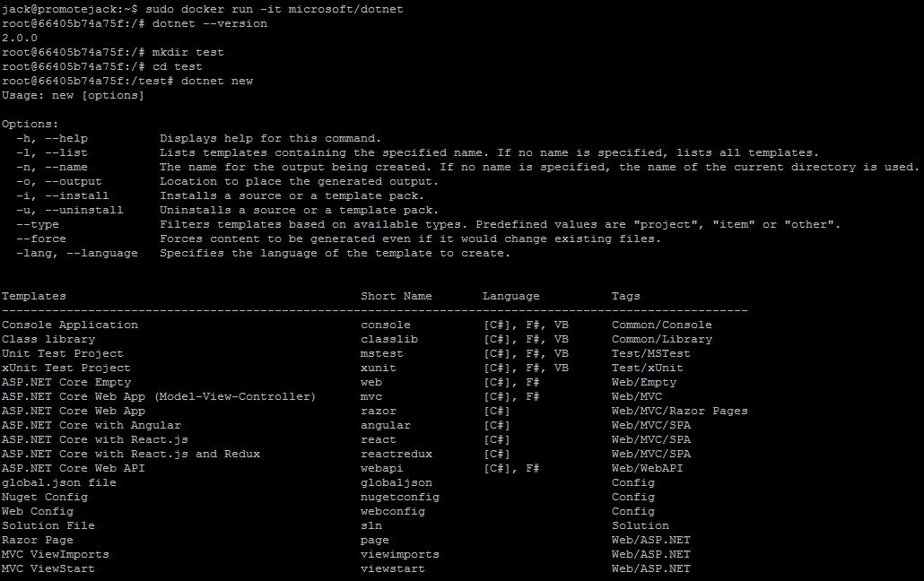Image resolution: width=924 pixels, height=581 pixels.
Task: Click the 'Common/Console' tag
Action: click(662, 325)
